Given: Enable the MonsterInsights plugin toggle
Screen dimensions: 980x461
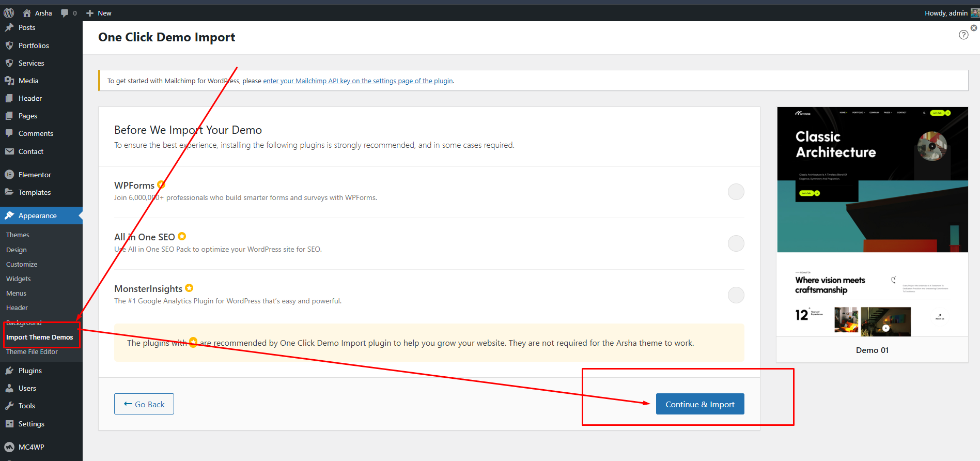Looking at the screenshot, I should (x=736, y=295).
